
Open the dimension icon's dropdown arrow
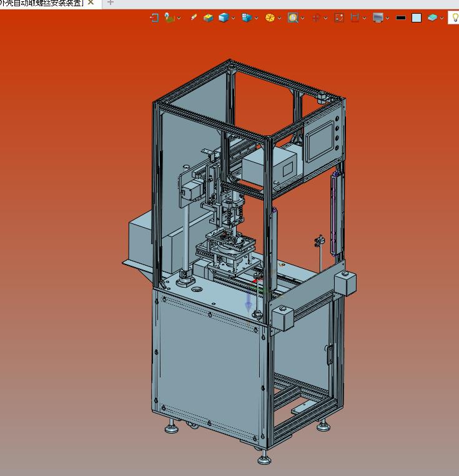coord(364,18)
